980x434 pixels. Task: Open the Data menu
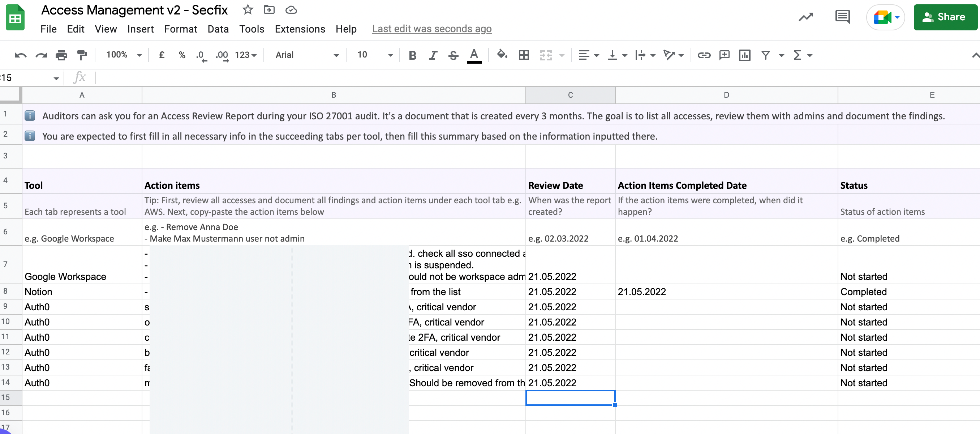218,29
